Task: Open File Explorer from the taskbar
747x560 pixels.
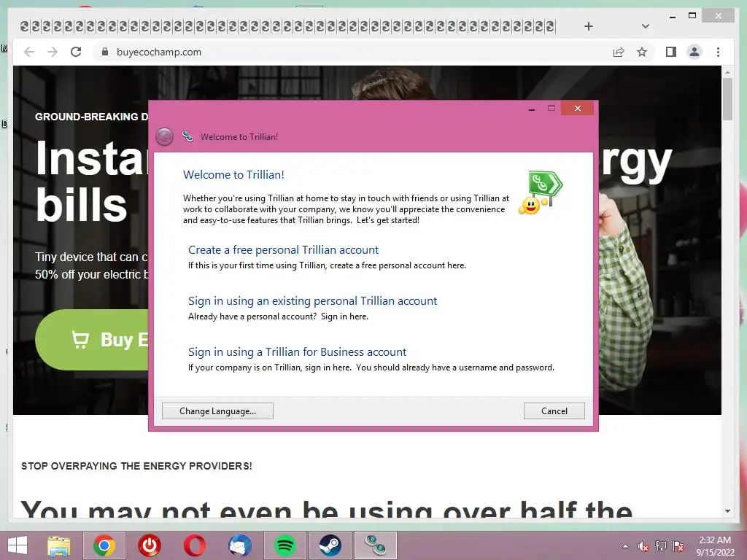Action: [x=59, y=545]
